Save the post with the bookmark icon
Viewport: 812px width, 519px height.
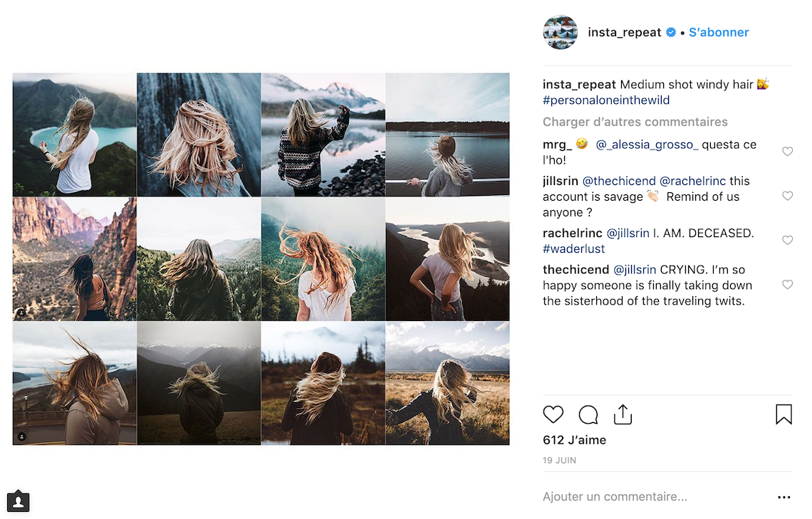click(x=784, y=414)
